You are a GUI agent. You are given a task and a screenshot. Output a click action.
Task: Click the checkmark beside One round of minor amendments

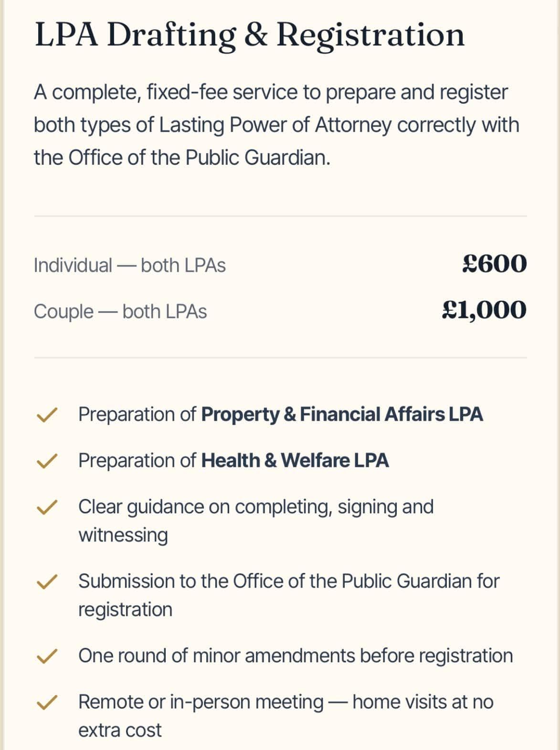coord(47,656)
